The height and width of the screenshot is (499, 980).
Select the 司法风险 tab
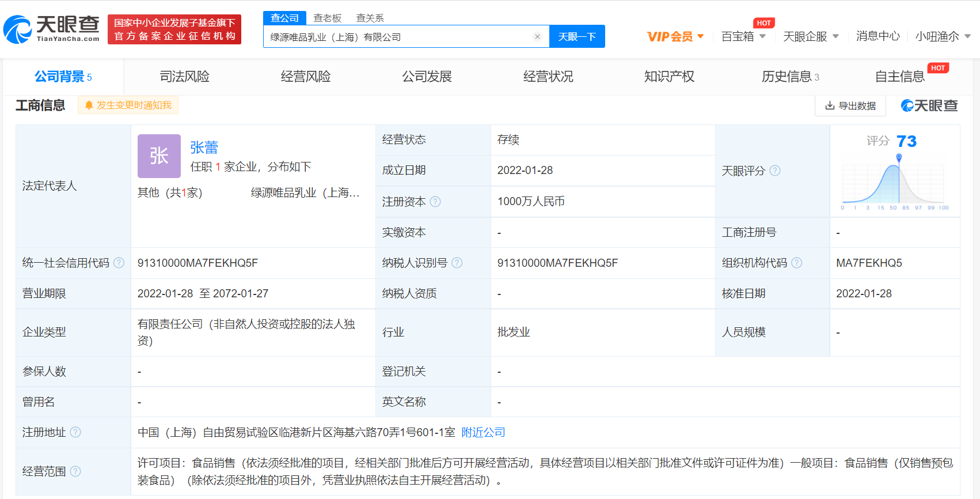click(185, 77)
